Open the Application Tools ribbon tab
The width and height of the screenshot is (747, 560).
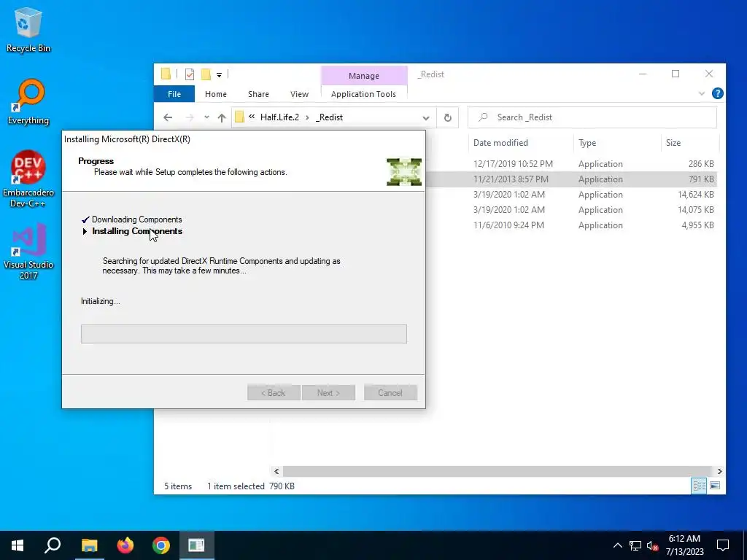point(363,94)
